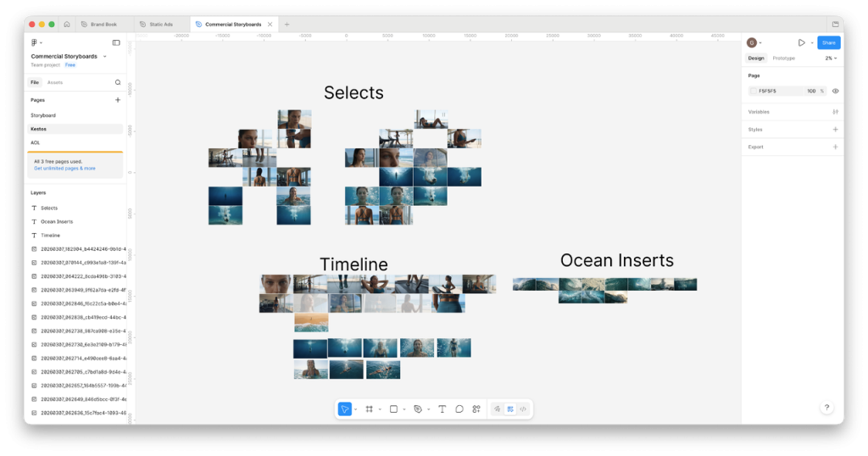
Task: Switch to Dev Mode toggle in toolbar
Action: pyautogui.click(x=523, y=409)
